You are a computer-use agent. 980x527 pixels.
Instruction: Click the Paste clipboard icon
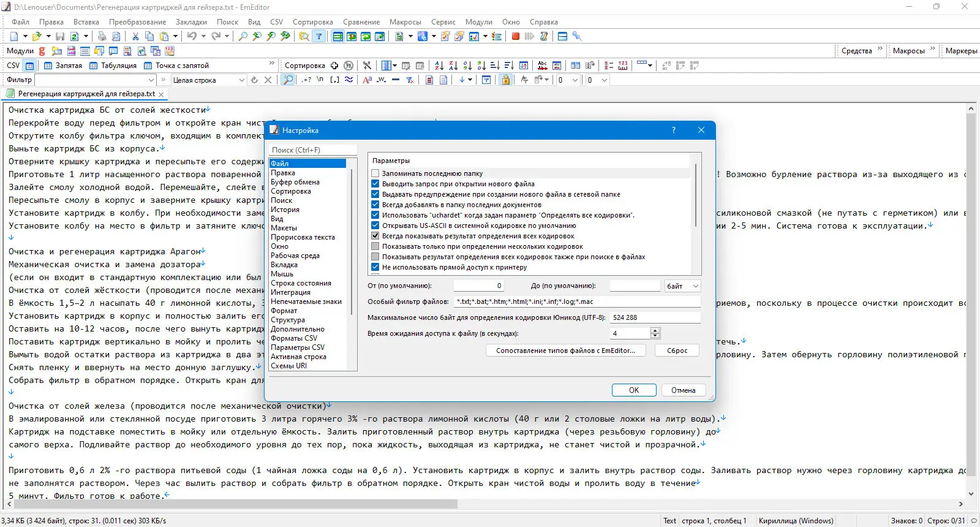164,37
